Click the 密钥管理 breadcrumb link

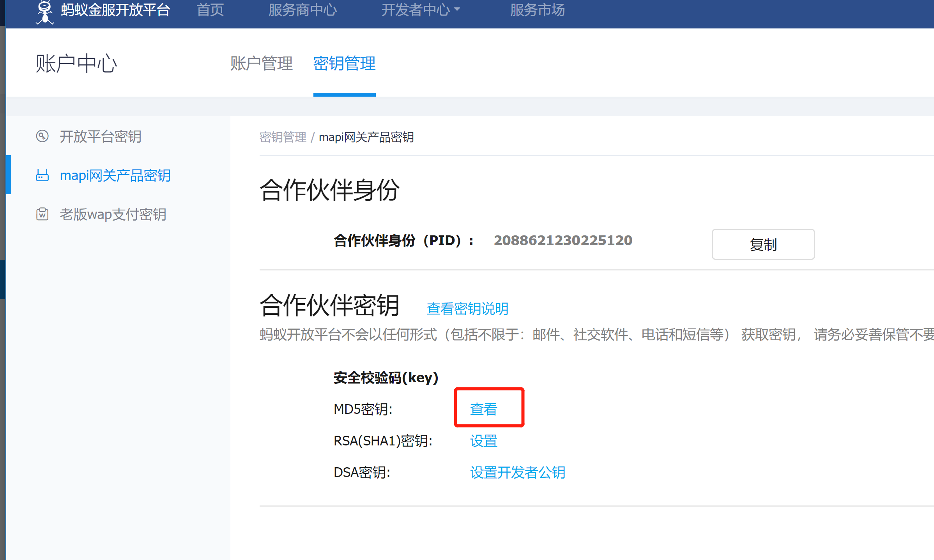(x=283, y=137)
